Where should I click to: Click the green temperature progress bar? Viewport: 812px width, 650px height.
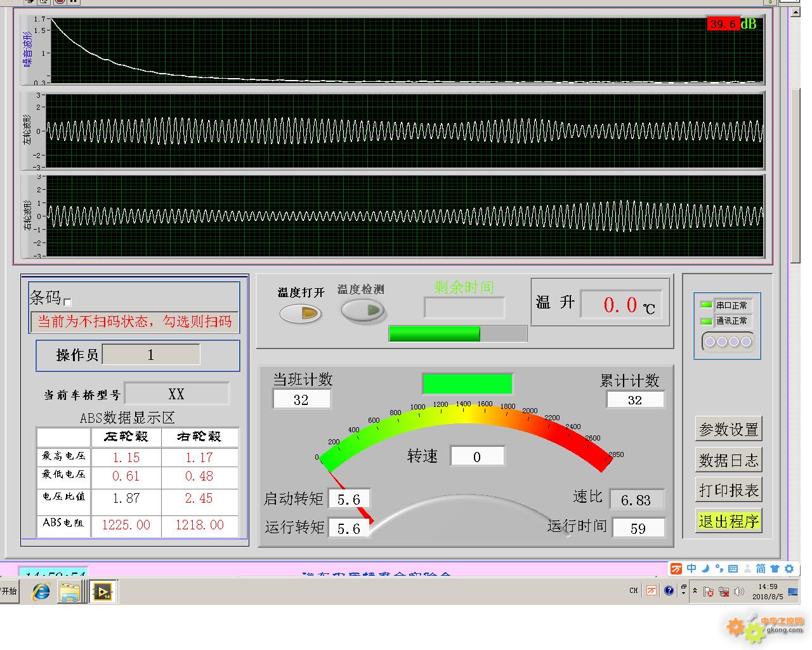pyautogui.click(x=457, y=334)
